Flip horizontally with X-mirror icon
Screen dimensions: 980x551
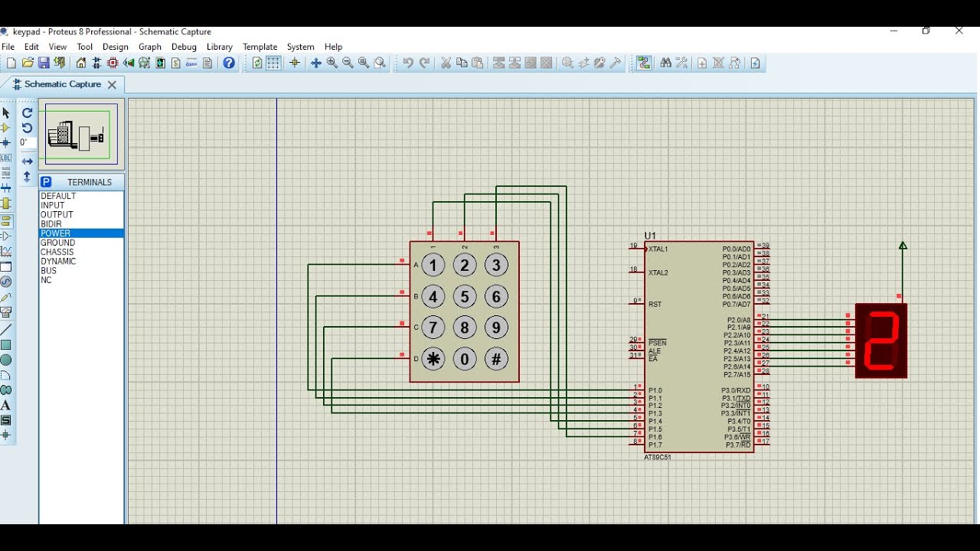point(27,161)
